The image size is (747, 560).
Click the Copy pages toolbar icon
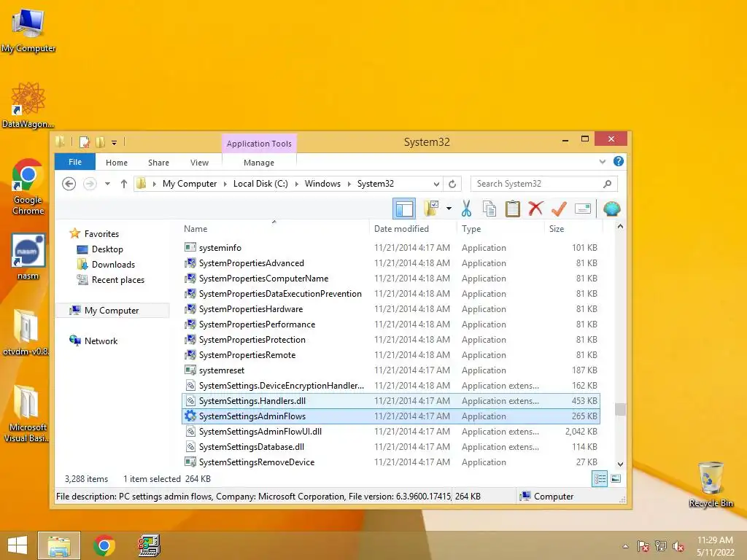pos(489,209)
